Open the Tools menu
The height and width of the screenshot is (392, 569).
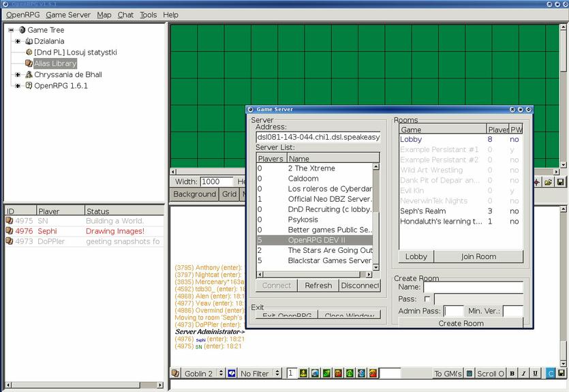(149, 15)
